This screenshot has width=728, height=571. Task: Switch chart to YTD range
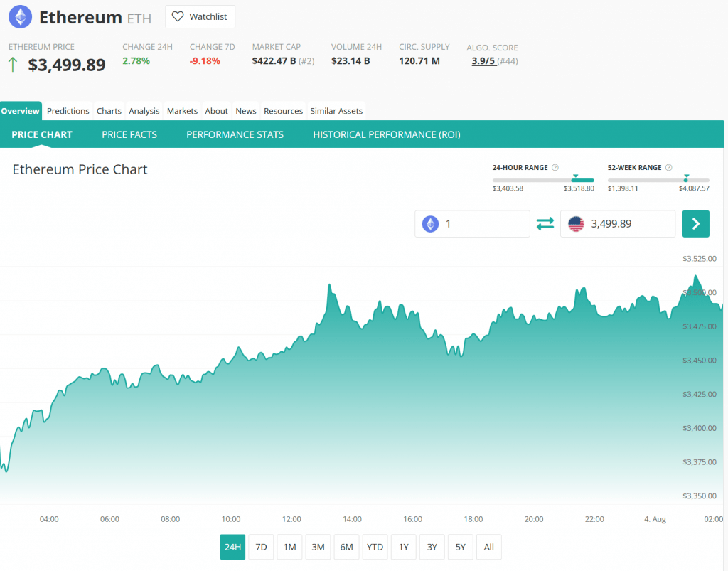click(x=375, y=547)
